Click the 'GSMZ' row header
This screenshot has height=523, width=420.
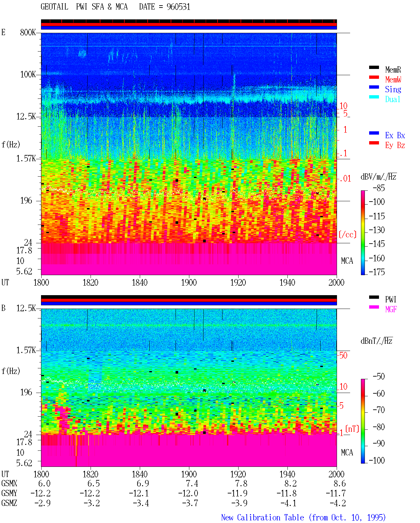(x=9, y=503)
